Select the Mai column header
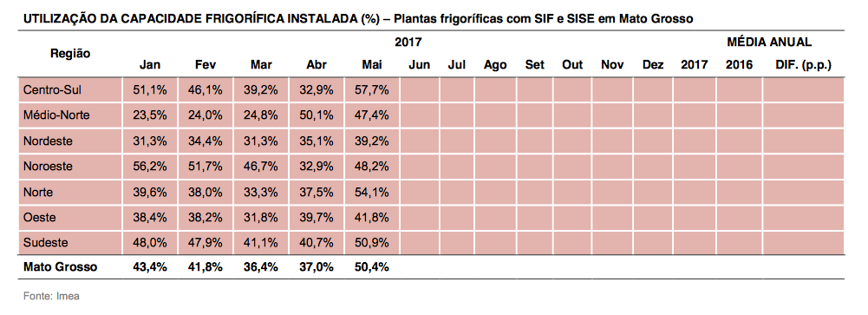The width and height of the screenshot is (868, 315). [372, 65]
